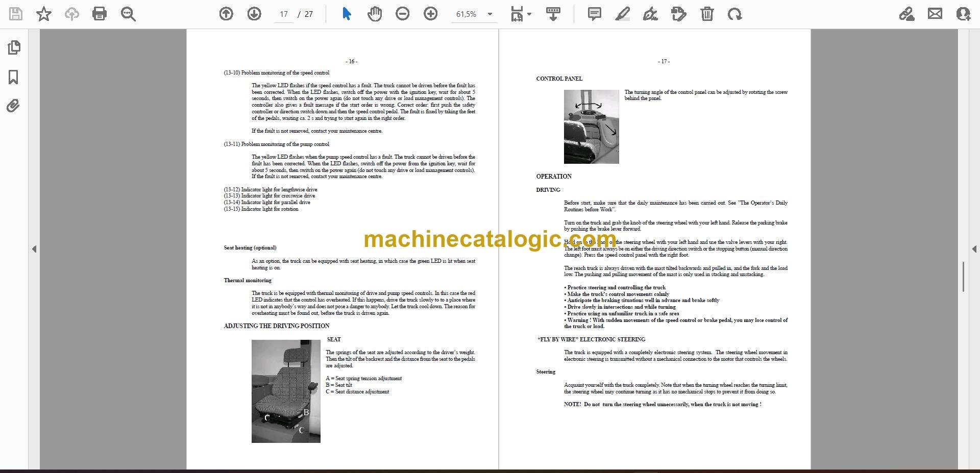The image size is (980, 473).
Task: Go to previous page arrow
Action: click(x=226, y=14)
